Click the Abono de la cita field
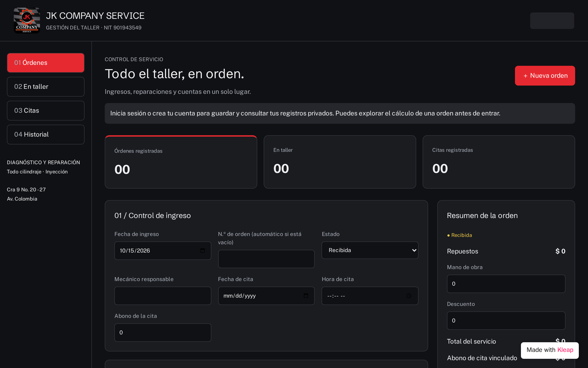This screenshot has height=368, width=588. click(x=163, y=333)
